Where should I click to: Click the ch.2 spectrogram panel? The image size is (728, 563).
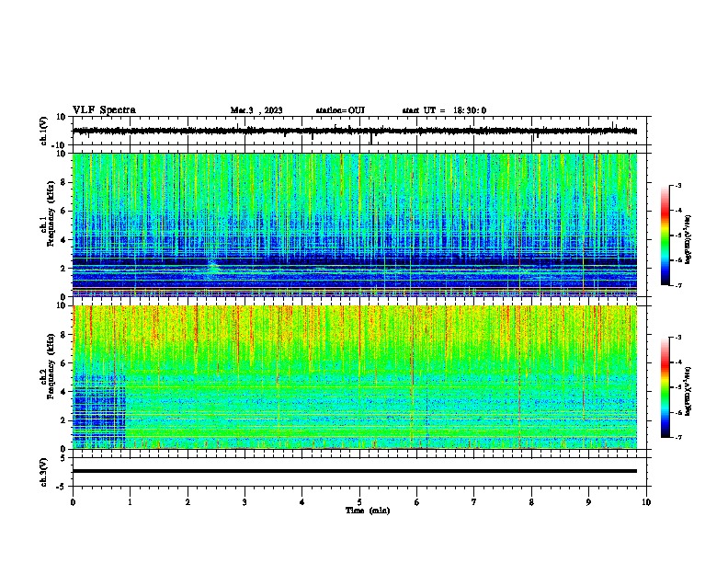point(355,377)
